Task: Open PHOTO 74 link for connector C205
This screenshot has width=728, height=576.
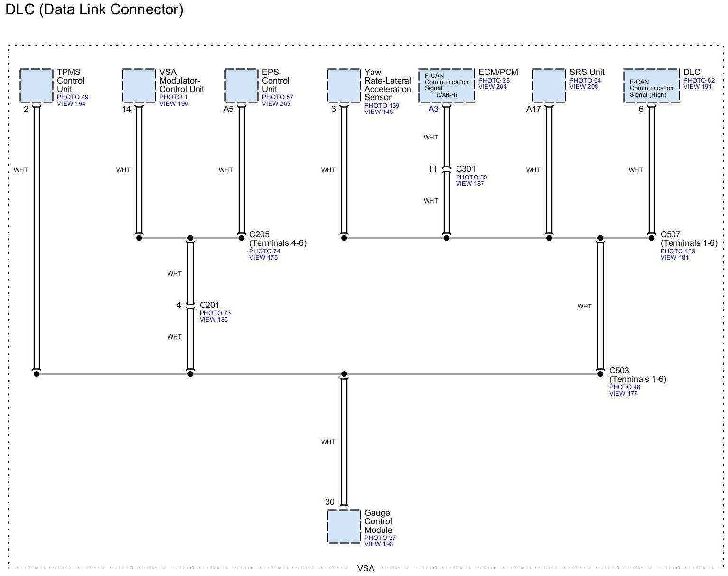Action: coord(264,251)
